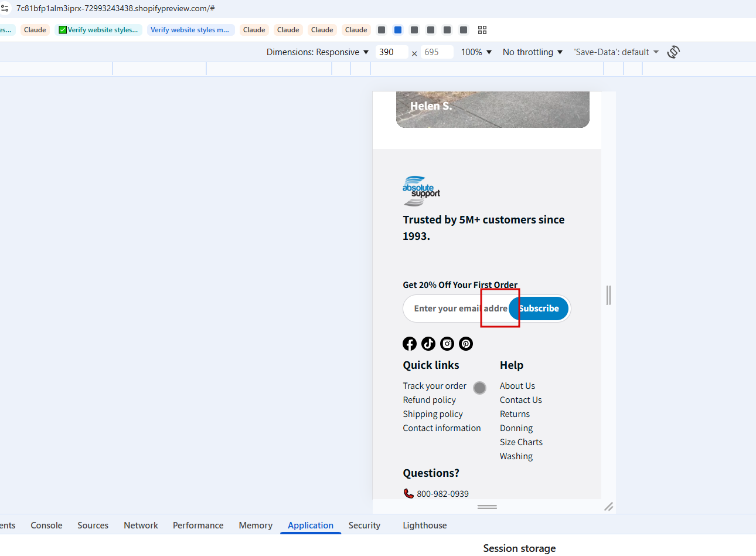Open the Size Charts link
756x556 pixels.
click(522, 442)
